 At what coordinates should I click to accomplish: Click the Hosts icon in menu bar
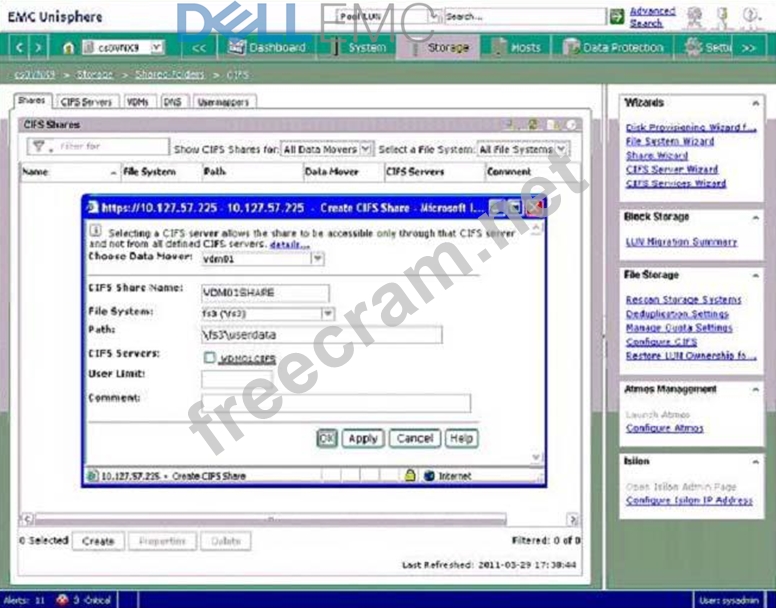(x=499, y=47)
